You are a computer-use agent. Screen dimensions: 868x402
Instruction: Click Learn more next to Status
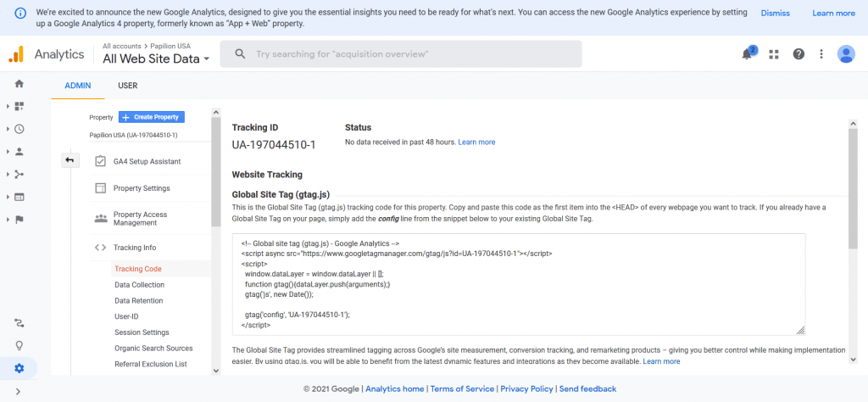click(476, 142)
